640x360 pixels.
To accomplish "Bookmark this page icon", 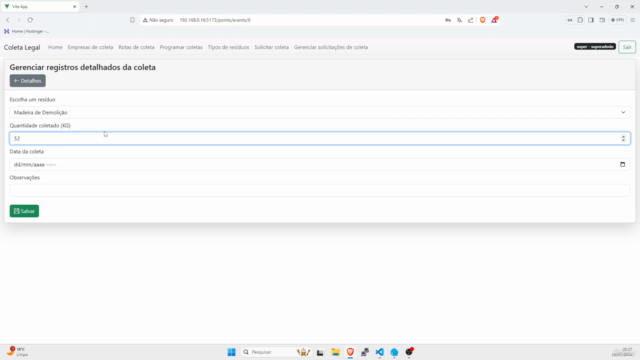I will pyautogui.click(x=132, y=20).
